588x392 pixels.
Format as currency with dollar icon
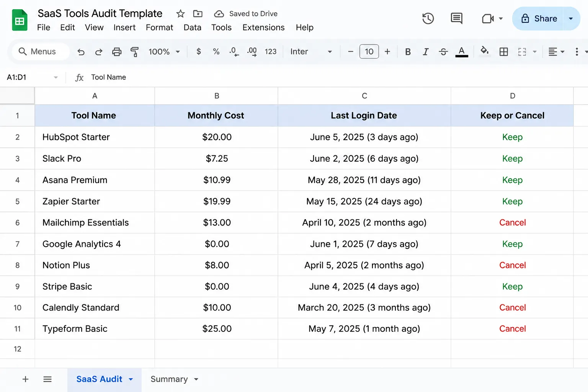[198, 51]
